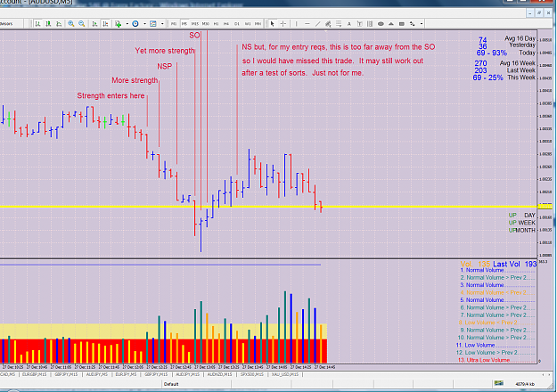Select the text label tool
Image resolution: width=557 pixels, height=392 pixels.
coord(359,24)
